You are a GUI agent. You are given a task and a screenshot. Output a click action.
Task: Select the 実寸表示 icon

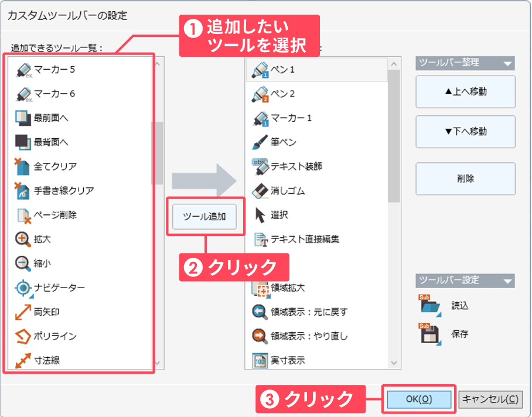(260, 360)
